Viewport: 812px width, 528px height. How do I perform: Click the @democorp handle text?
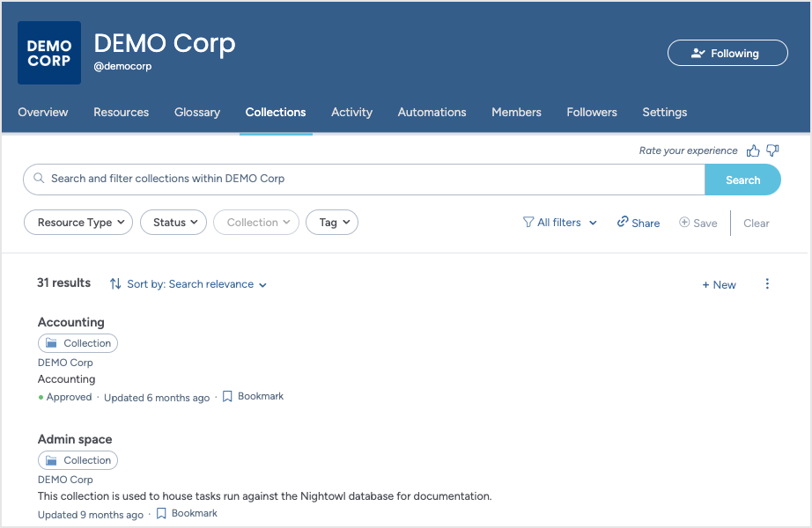pos(122,66)
